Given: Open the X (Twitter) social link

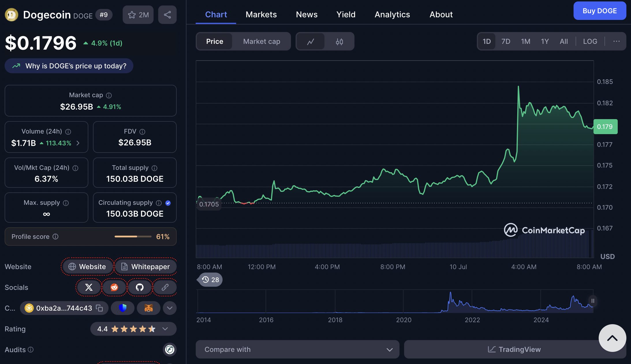Looking at the screenshot, I should pos(89,287).
